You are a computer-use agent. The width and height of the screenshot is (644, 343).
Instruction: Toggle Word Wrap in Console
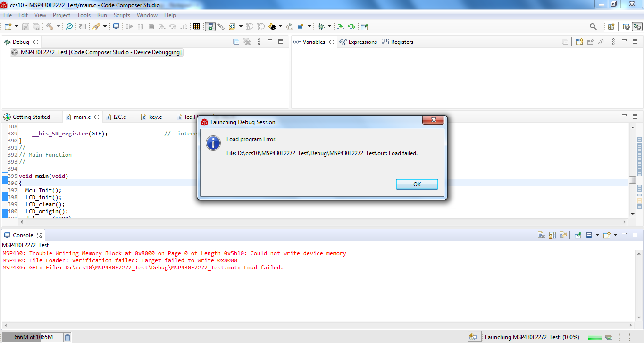pyautogui.click(x=563, y=235)
